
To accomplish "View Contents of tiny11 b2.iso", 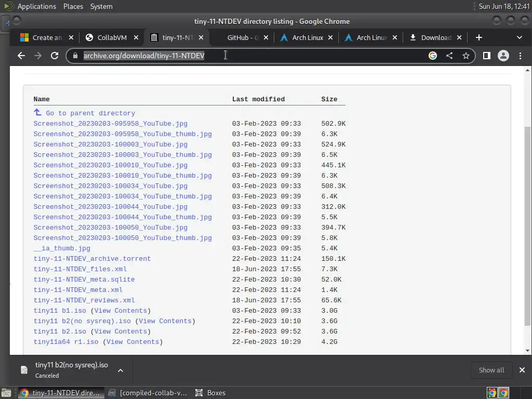I will [x=121, y=331].
